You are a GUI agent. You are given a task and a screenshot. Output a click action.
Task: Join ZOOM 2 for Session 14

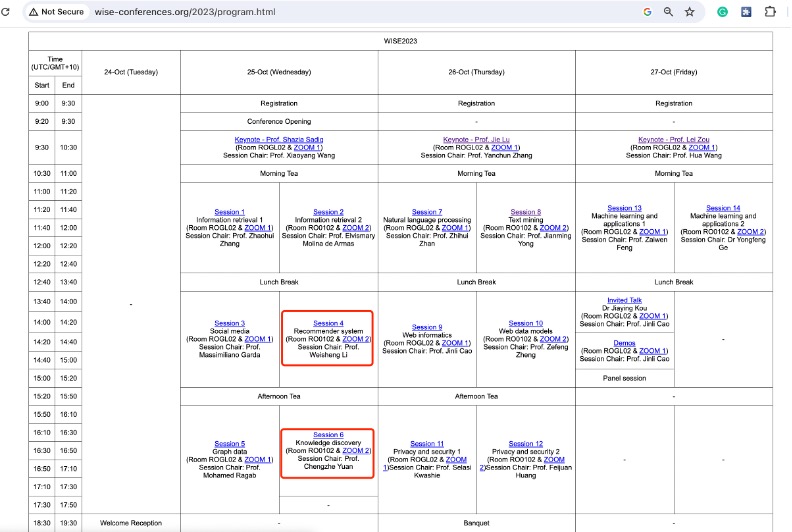751,232
